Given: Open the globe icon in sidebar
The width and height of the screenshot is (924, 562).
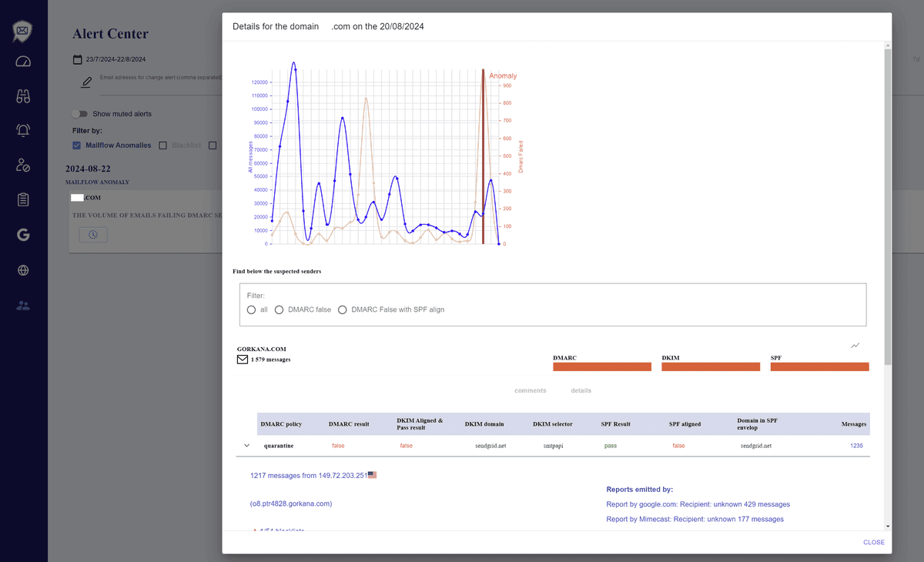Looking at the screenshot, I should click(23, 270).
